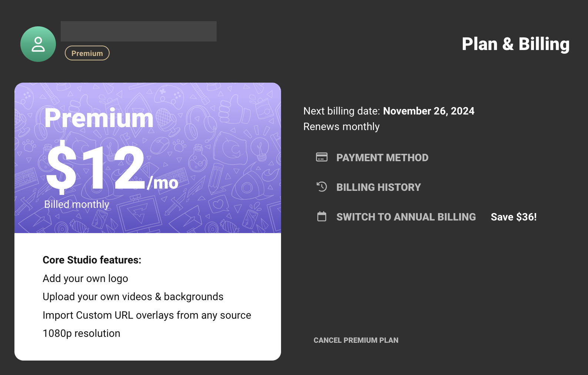588x375 pixels.
Task: Click the Cancel Premium Plan link
Action: [x=356, y=340]
